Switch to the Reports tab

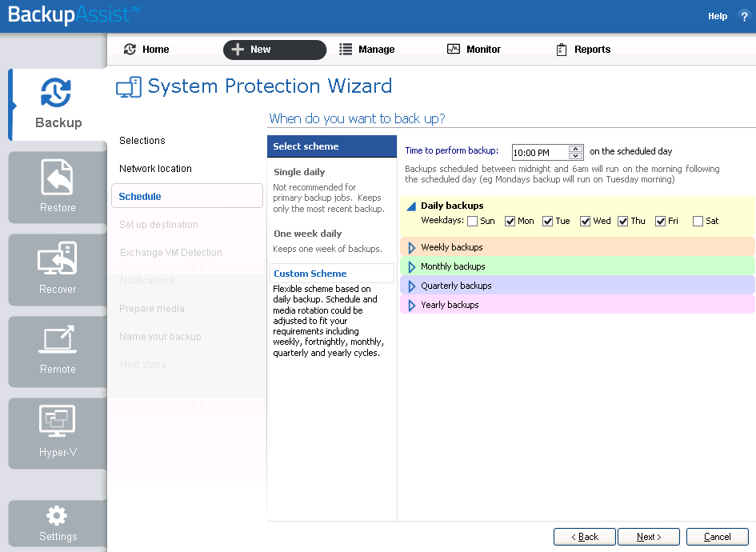click(583, 49)
